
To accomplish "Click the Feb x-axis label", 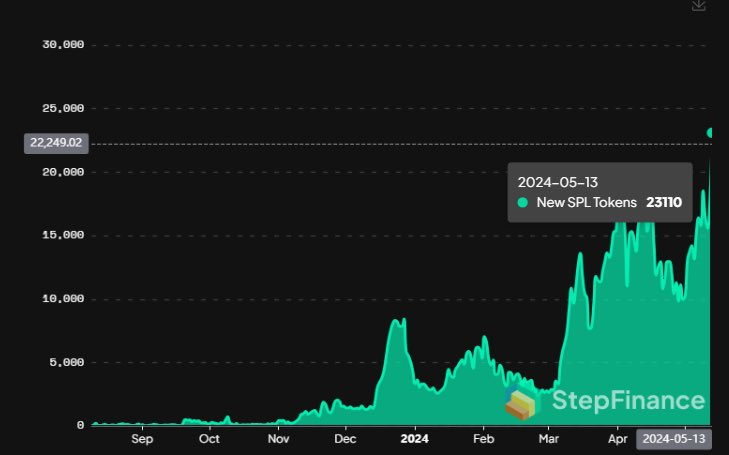I will [x=484, y=439].
